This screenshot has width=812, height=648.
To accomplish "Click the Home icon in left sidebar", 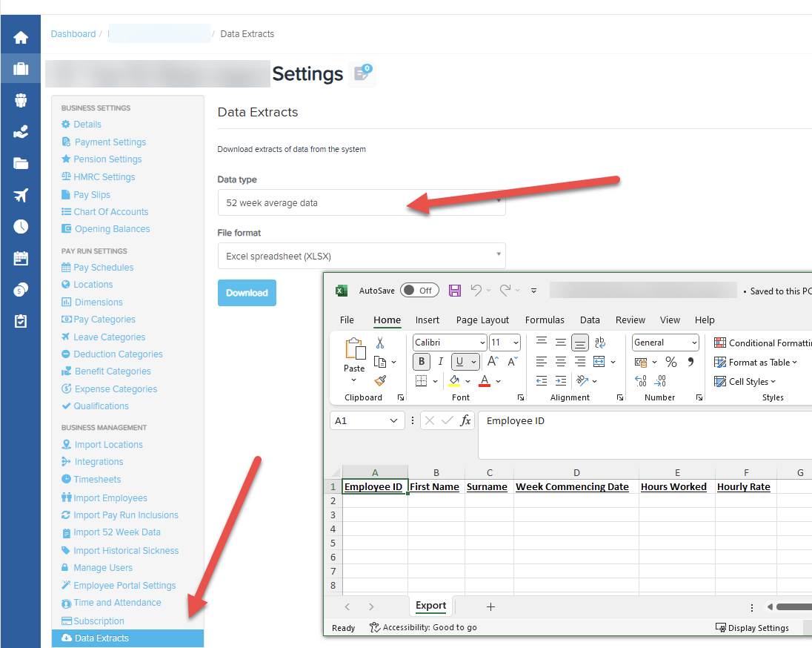I will (x=21, y=37).
